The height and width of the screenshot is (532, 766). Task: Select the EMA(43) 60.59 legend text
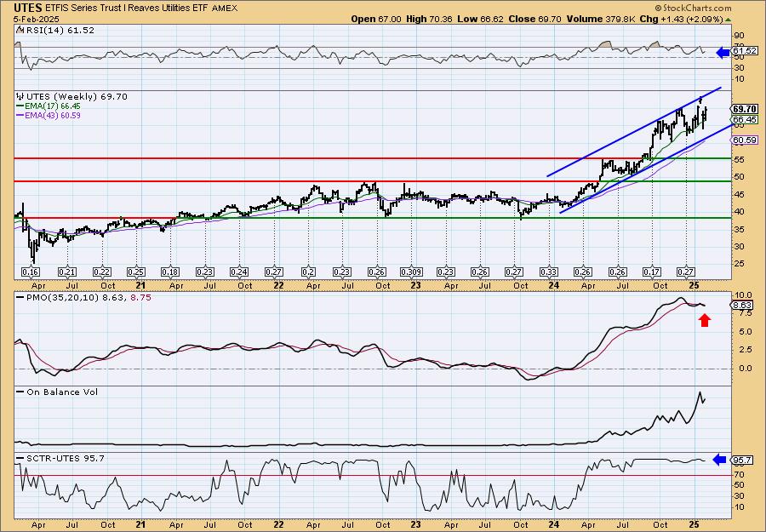tap(53, 116)
